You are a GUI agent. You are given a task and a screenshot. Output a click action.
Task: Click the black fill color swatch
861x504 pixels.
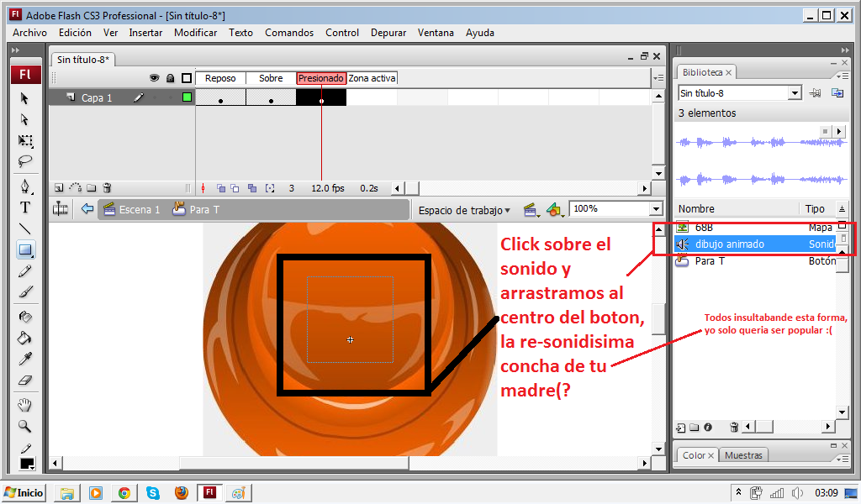pyautogui.click(x=26, y=464)
